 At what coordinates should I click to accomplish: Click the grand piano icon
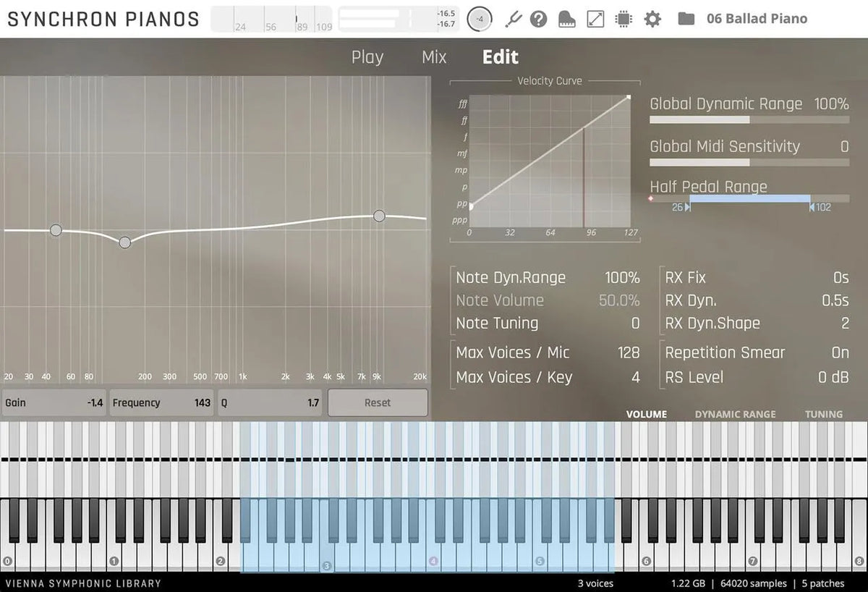[x=566, y=19]
